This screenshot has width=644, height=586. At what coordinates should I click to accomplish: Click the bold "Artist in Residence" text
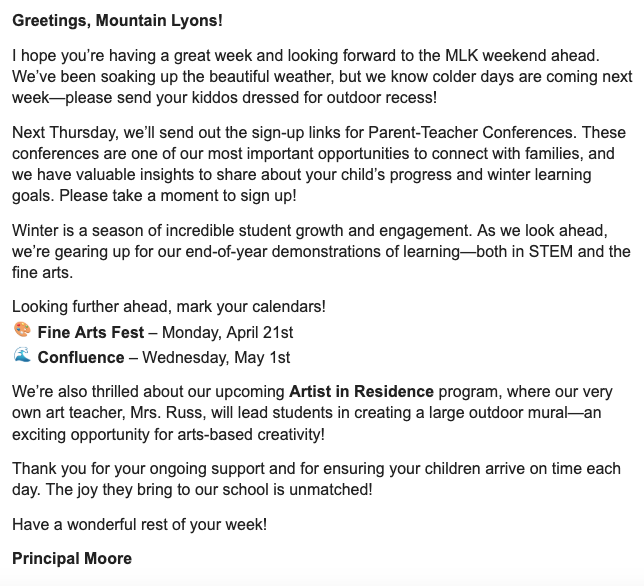[x=361, y=390]
